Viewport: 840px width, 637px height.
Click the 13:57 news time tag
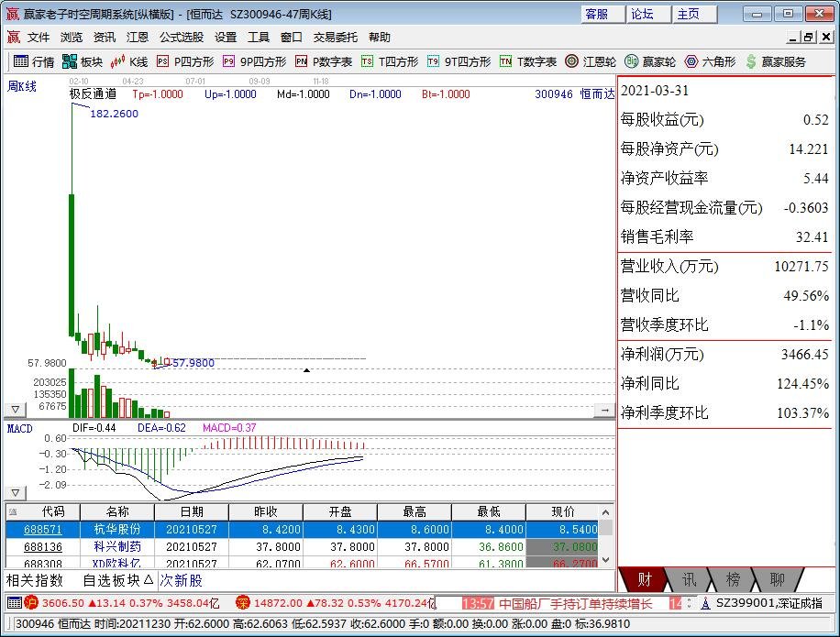pyautogui.click(x=478, y=604)
